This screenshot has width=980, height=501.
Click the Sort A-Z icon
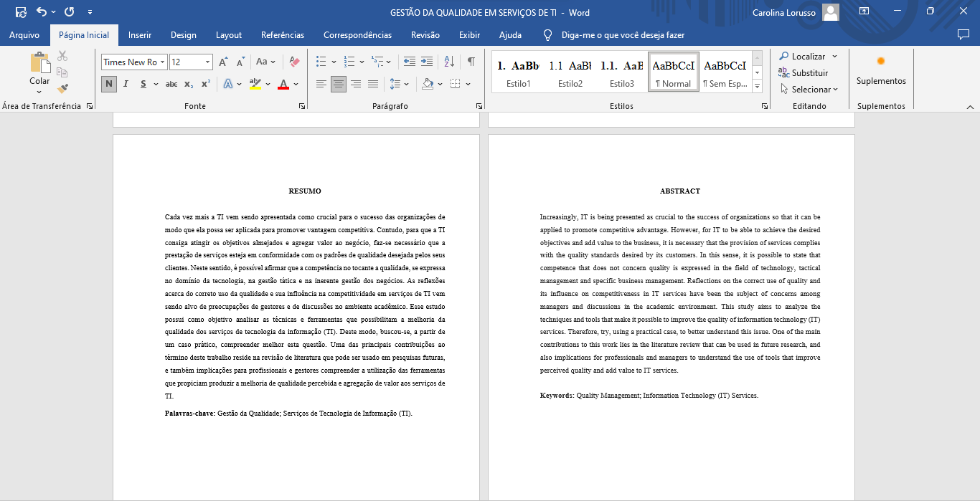pyautogui.click(x=449, y=62)
